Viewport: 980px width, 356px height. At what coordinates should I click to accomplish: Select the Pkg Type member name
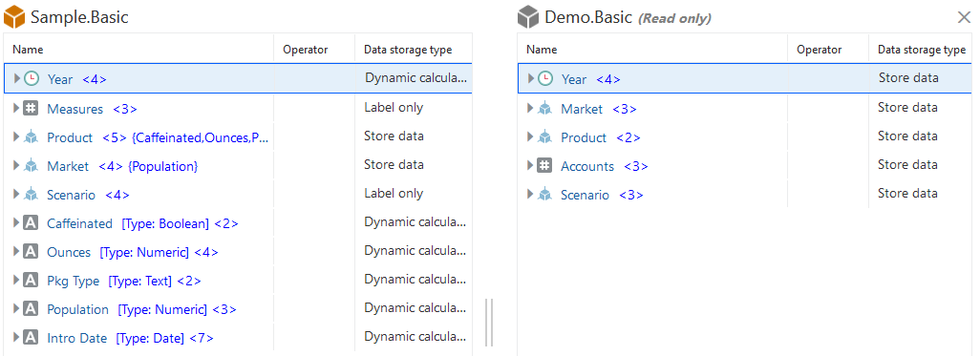tap(74, 281)
